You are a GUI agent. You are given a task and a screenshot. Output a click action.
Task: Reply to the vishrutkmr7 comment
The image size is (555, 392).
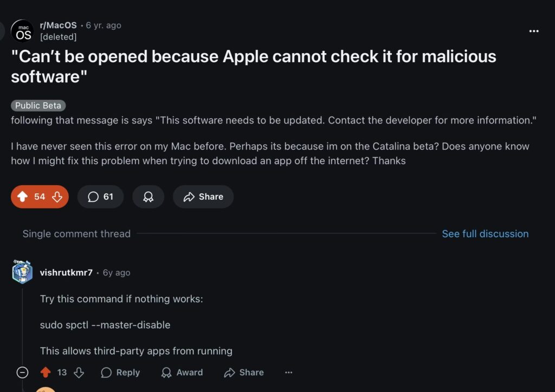(120, 373)
